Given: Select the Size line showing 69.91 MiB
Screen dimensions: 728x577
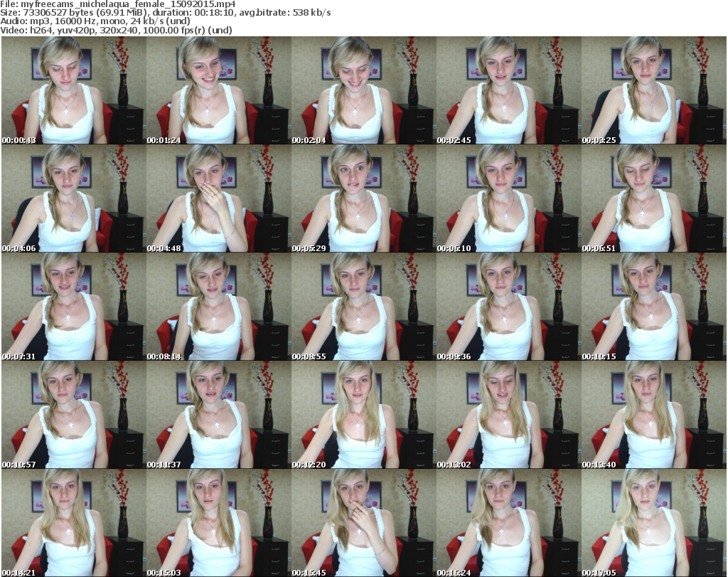Looking at the screenshot, I should [x=166, y=13].
